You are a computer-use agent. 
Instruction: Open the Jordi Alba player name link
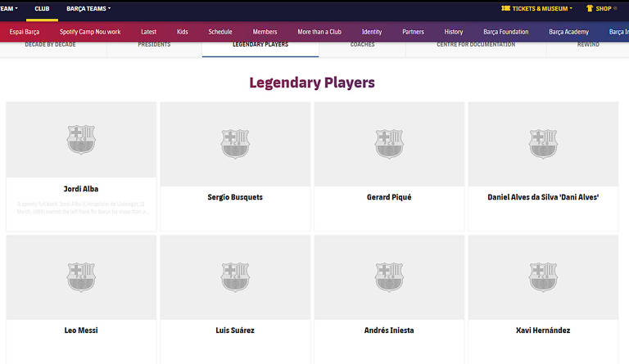tap(81, 189)
